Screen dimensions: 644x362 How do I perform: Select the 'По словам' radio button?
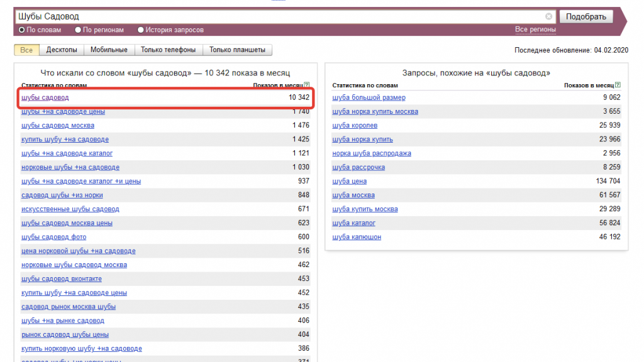click(x=22, y=30)
